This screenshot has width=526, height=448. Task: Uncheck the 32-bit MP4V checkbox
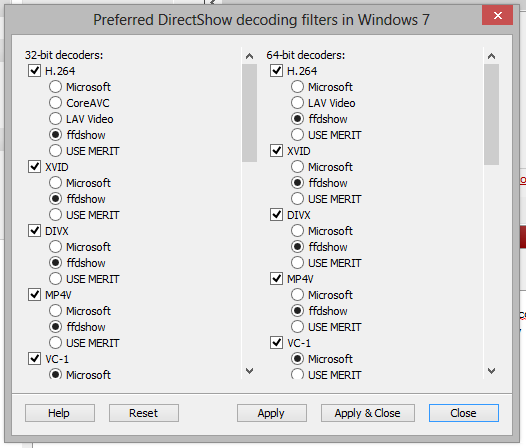point(34,295)
